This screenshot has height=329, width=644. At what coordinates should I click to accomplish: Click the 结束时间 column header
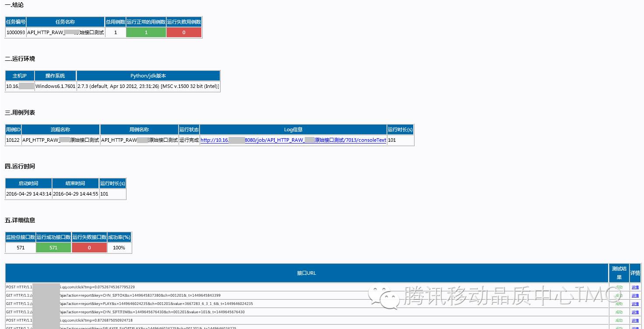pos(75,183)
